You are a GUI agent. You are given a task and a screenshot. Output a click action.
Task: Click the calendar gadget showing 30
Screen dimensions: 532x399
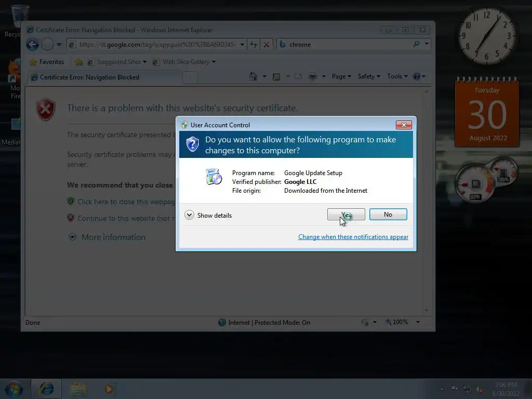(487, 112)
